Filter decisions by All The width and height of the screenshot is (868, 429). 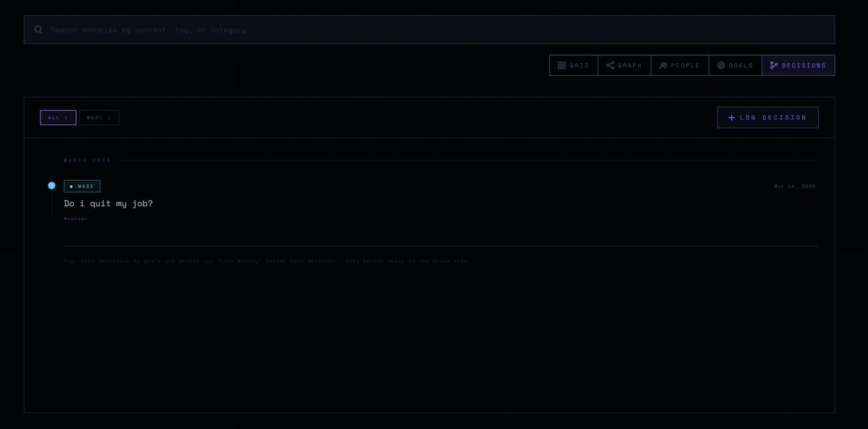click(58, 117)
